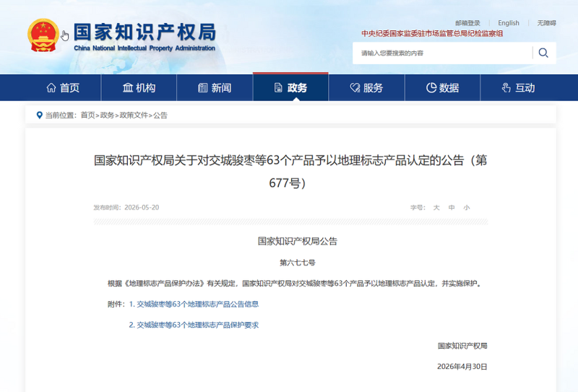Click the 字号 label
578x392 pixels.
pyautogui.click(x=418, y=208)
